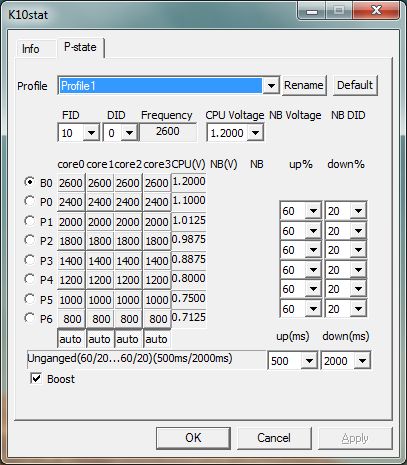This screenshot has height=465, width=407.
Task: Open the down(ms) 2000 dropdown
Action: pos(362,360)
